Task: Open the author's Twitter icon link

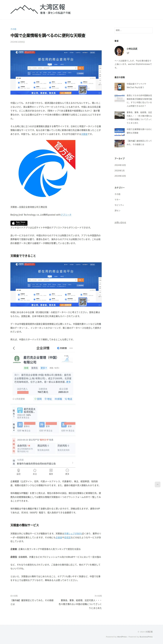Action: 128,53
